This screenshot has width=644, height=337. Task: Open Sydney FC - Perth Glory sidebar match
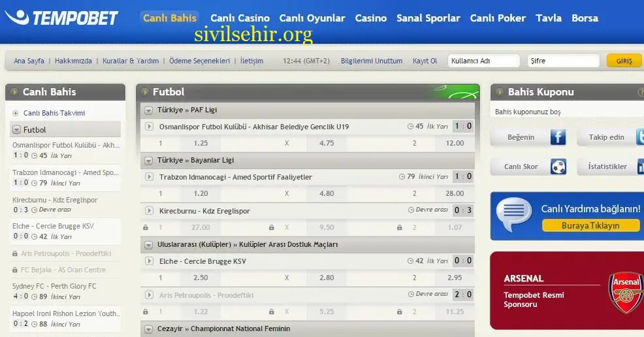pos(65,291)
